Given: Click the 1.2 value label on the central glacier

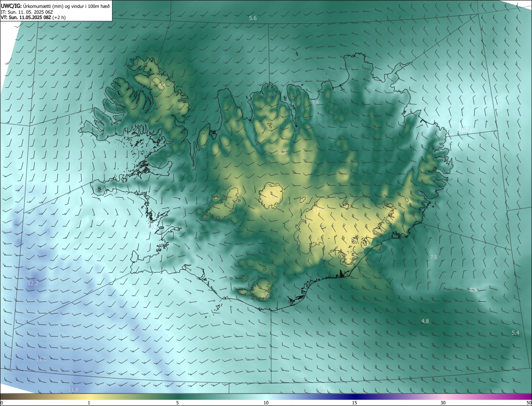Looking at the screenshot, I should point(271,196).
